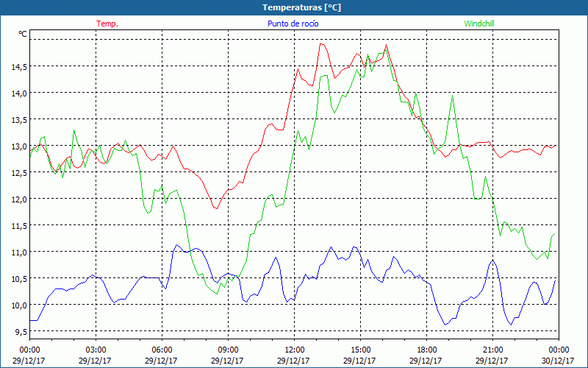
Task: Click the 12,5 y-axis value
Action: pyautogui.click(x=19, y=173)
